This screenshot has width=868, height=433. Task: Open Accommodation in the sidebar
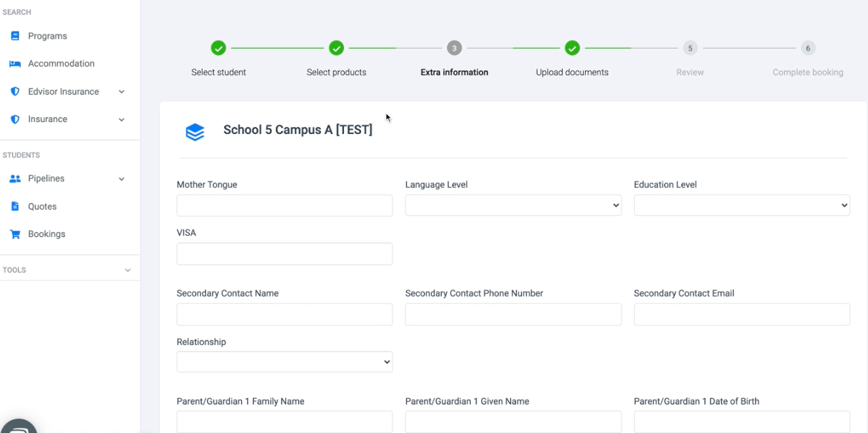click(61, 64)
